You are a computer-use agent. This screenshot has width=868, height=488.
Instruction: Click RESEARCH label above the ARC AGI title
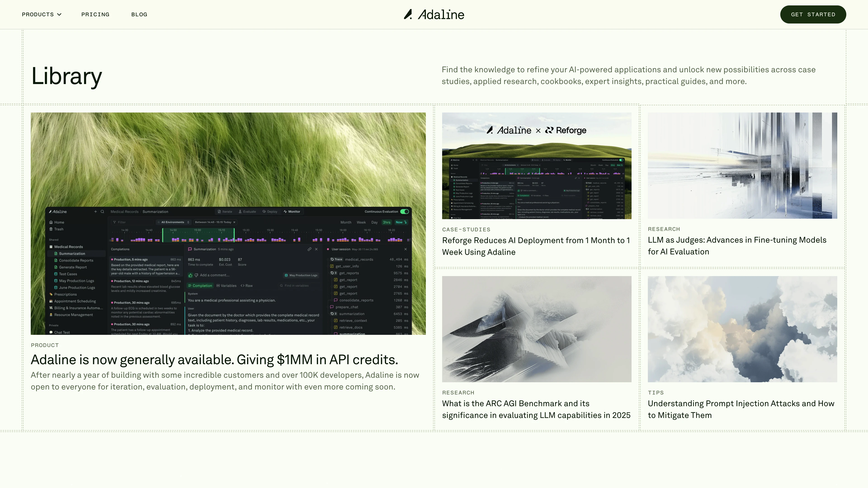click(x=458, y=393)
